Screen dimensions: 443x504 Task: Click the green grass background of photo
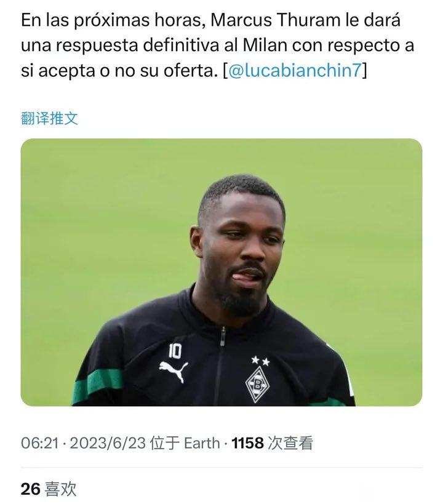tap(97, 209)
